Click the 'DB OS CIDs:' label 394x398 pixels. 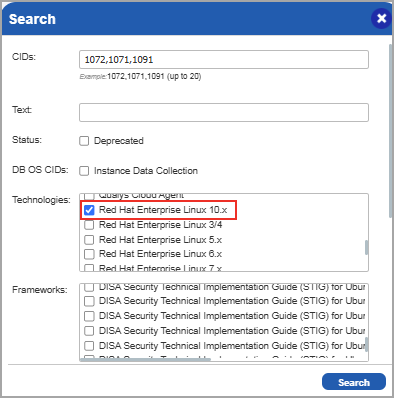pos(40,170)
